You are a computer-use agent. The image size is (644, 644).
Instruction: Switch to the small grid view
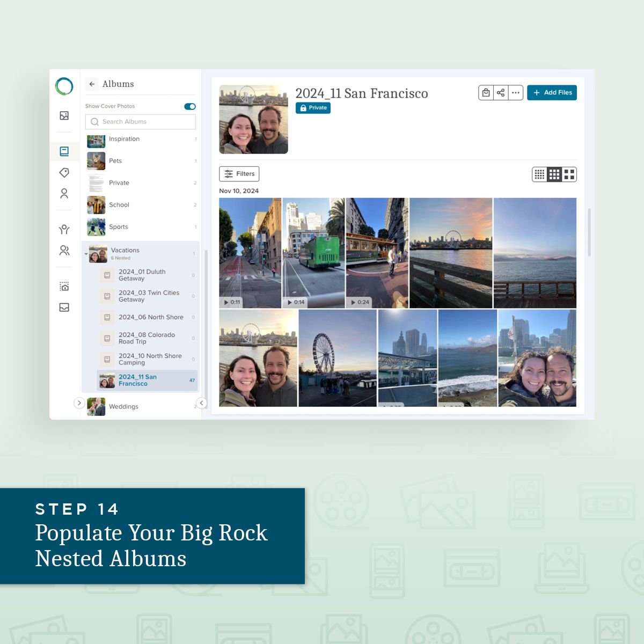click(539, 174)
